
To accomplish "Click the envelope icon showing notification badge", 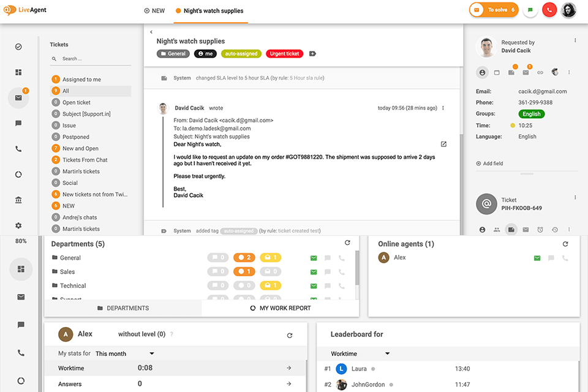I will coord(526,72).
